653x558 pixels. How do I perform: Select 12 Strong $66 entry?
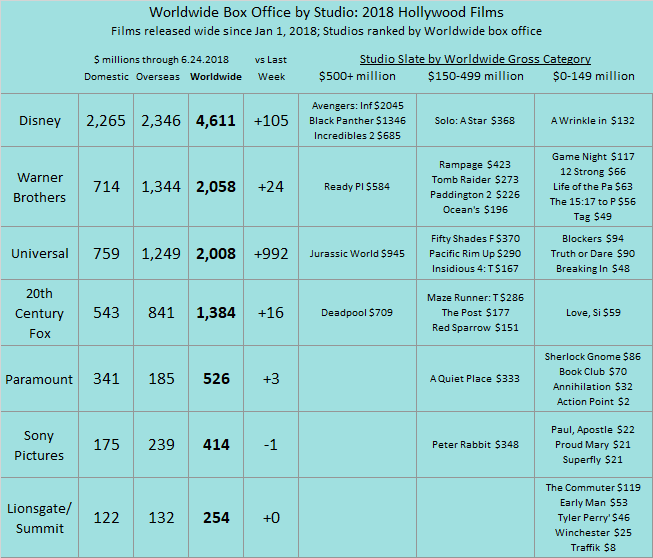click(x=593, y=172)
